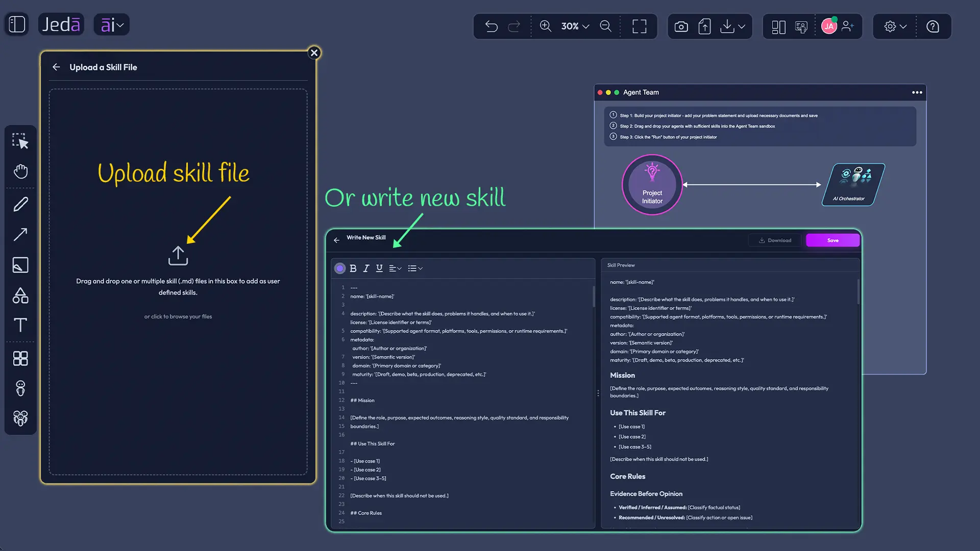The width and height of the screenshot is (980, 551).
Task: Open the split view layout icon
Action: coord(778,27)
